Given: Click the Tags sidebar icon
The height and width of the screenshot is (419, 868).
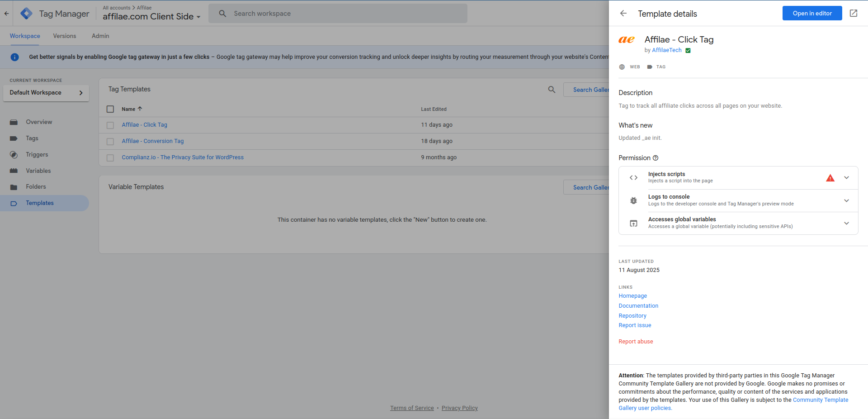Looking at the screenshot, I should click(14, 138).
